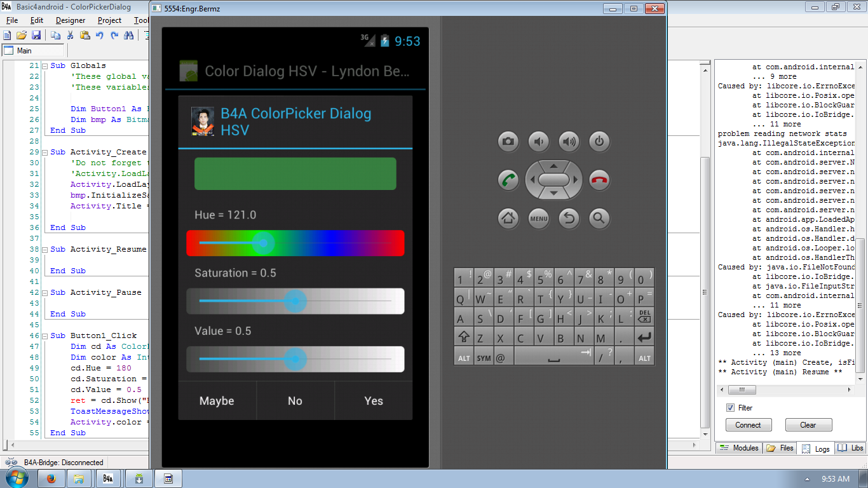Image resolution: width=868 pixels, height=488 pixels.
Task: Toggle the Filter checkbox in Logs
Action: [x=730, y=408]
